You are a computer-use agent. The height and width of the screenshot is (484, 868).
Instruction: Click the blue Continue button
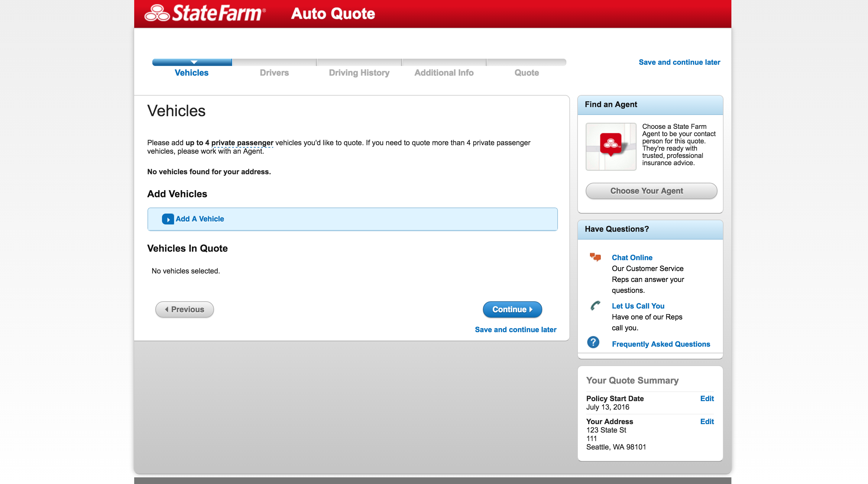tap(512, 309)
